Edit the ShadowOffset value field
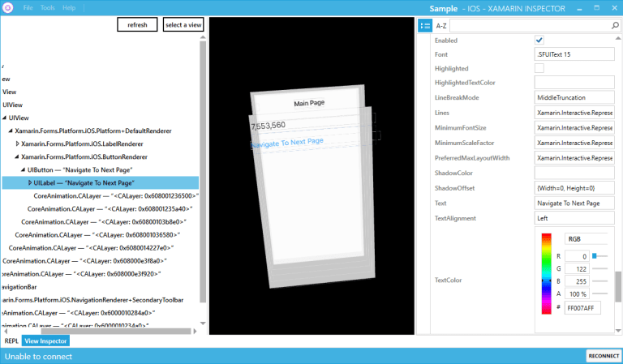 pyautogui.click(x=574, y=188)
